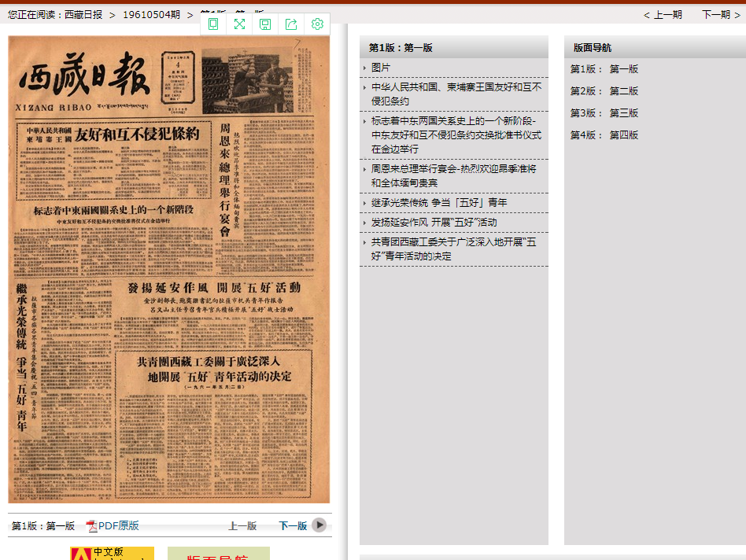
Task: Open the 西藏日报 breadcrumb link
Action: coord(83,15)
